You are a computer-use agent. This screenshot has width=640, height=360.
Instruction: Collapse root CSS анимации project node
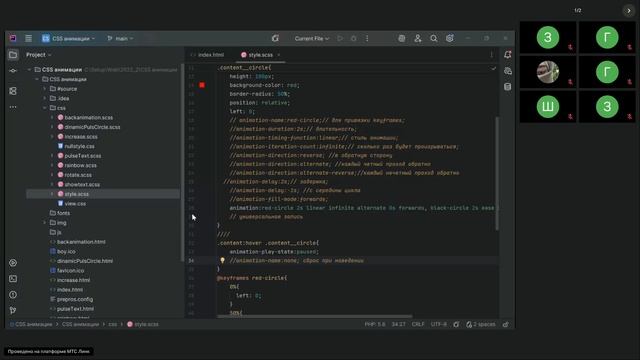click(29, 70)
